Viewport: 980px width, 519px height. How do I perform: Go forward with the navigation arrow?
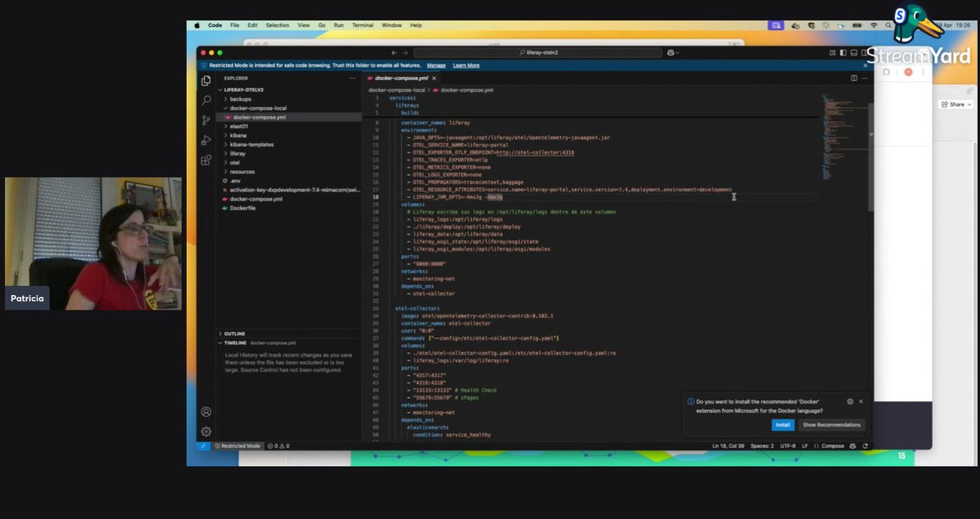pos(406,52)
